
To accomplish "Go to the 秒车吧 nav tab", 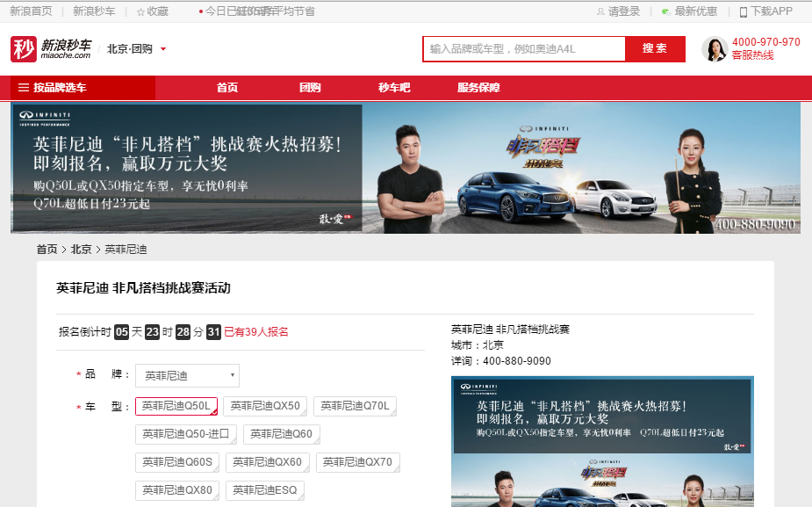I will pos(394,88).
